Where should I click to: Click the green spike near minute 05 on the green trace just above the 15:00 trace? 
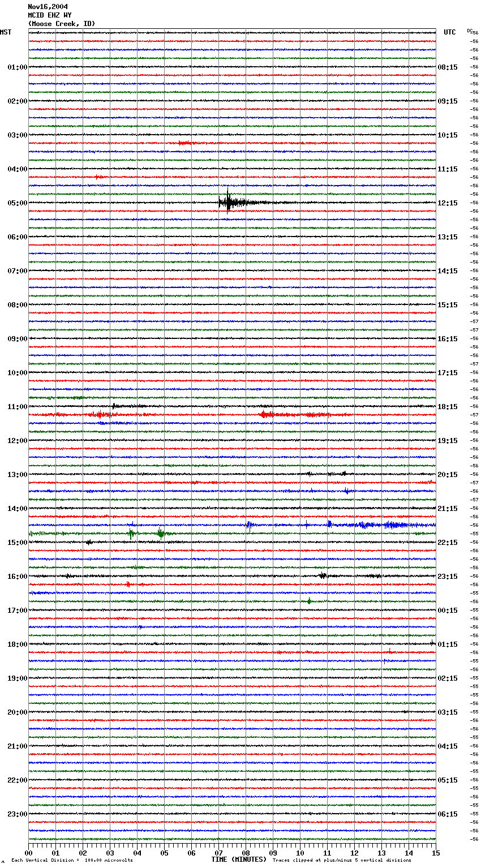point(161,533)
